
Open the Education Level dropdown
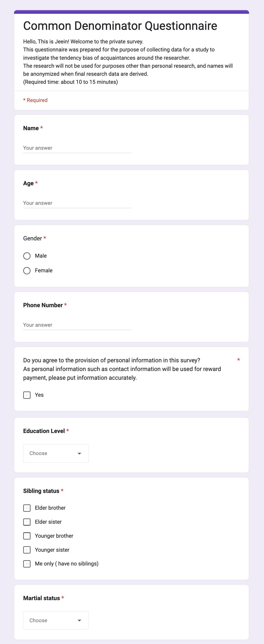coord(56,453)
